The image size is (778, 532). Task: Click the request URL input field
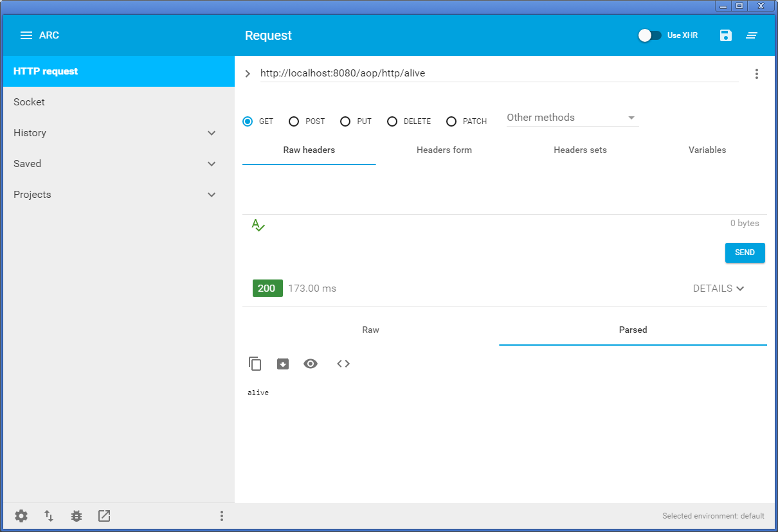tap(498, 73)
